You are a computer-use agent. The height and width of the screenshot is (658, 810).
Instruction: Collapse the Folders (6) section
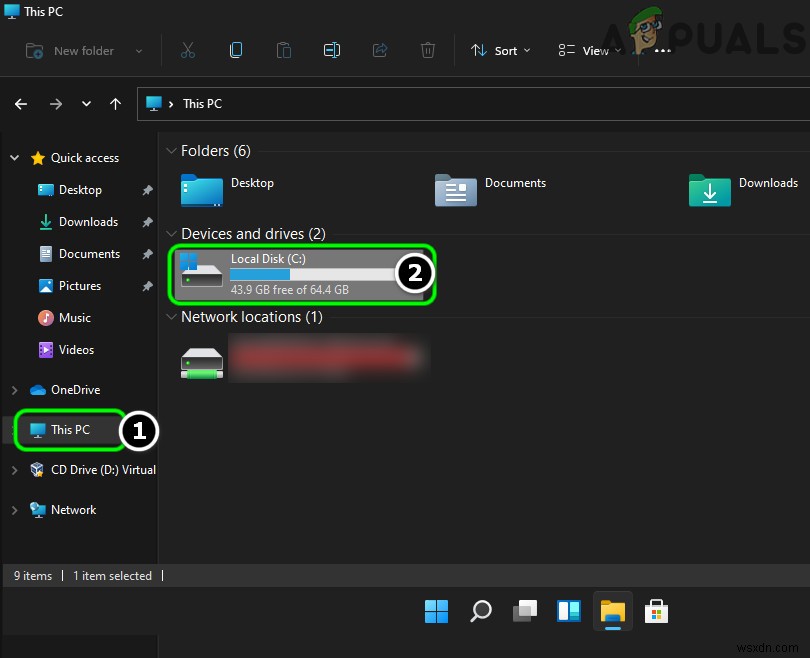(x=171, y=150)
